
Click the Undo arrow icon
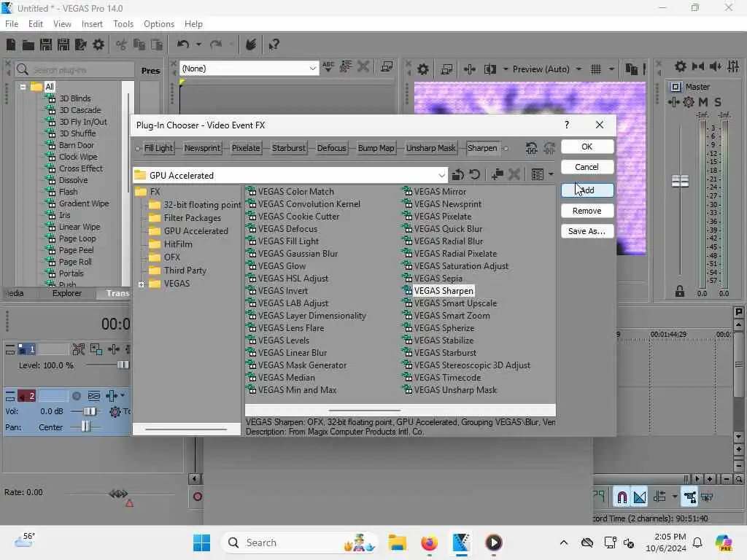pyautogui.click(x=183, y=44)
